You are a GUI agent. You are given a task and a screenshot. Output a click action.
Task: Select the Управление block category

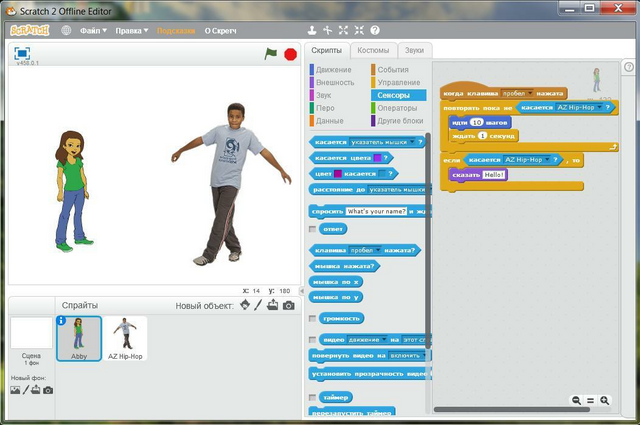click(396, 82)
